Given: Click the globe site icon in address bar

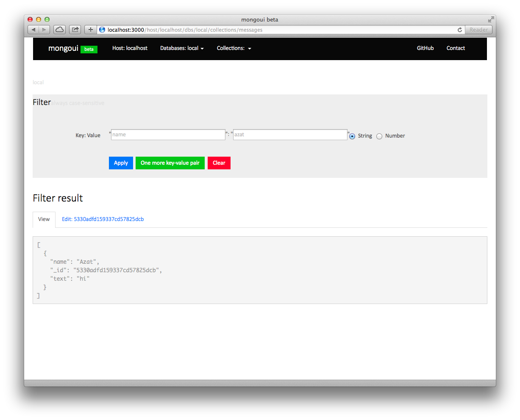Looking at the screenshot, I should 102,30.
